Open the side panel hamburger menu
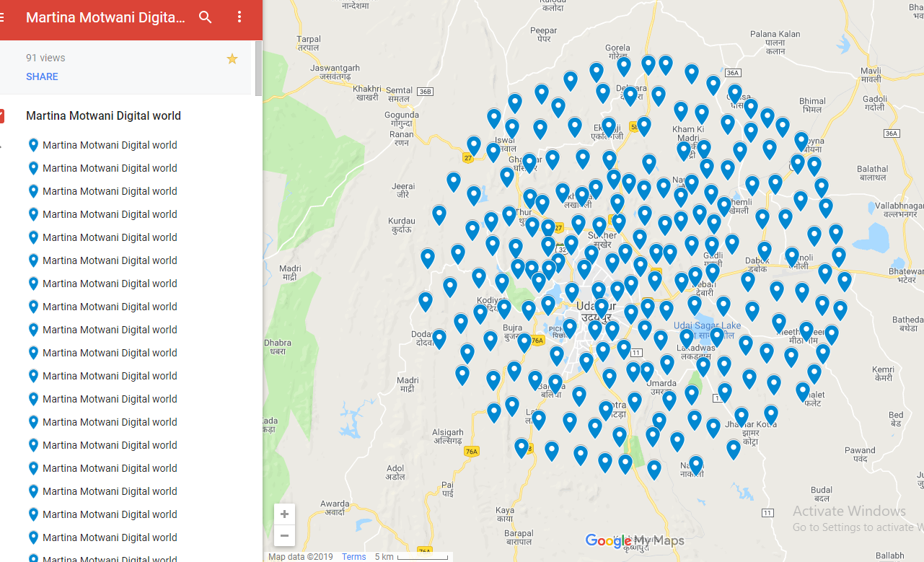The height and width of the screenshot is (562, 924). coord(2,17)
